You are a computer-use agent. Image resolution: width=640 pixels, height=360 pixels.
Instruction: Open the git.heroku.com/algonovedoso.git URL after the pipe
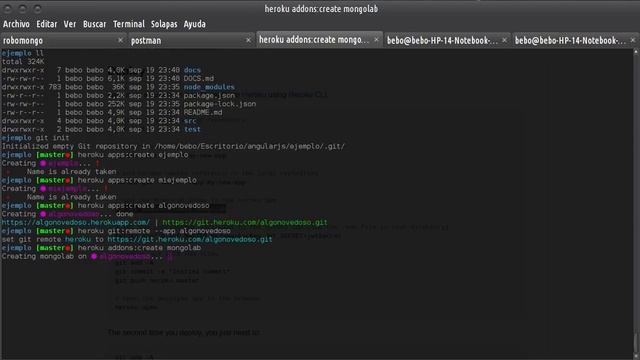[x=245, y=222]
